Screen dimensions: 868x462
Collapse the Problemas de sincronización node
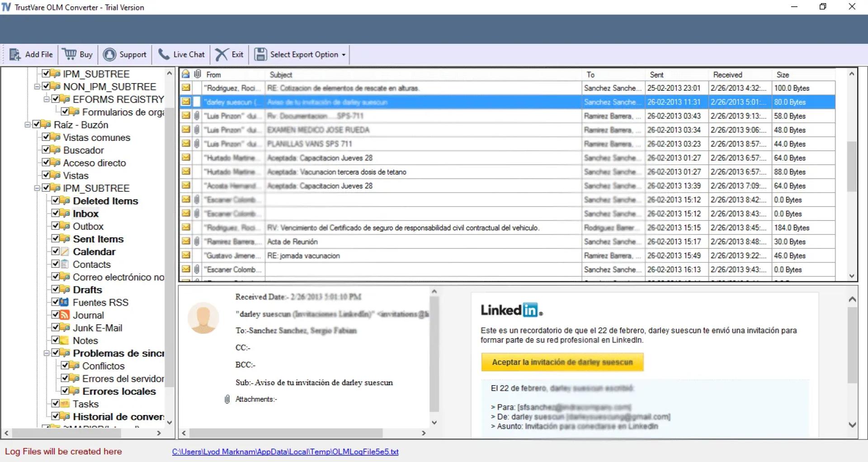(47, 353)
